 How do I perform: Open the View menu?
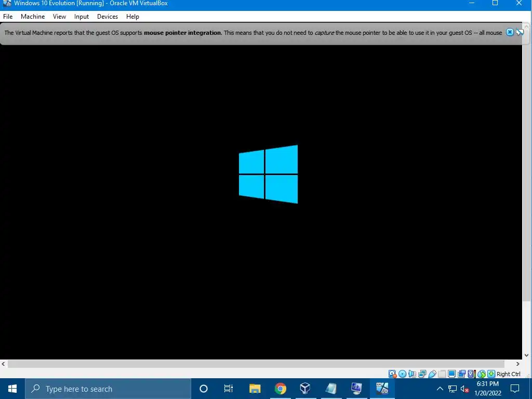59,17
